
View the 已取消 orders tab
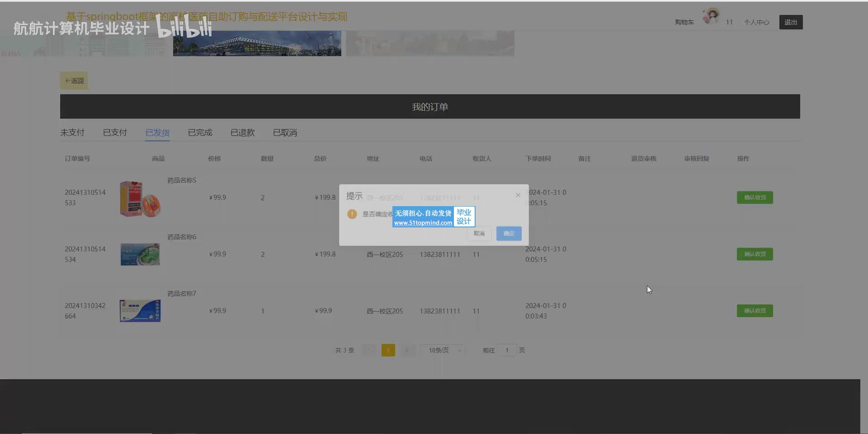285,132
